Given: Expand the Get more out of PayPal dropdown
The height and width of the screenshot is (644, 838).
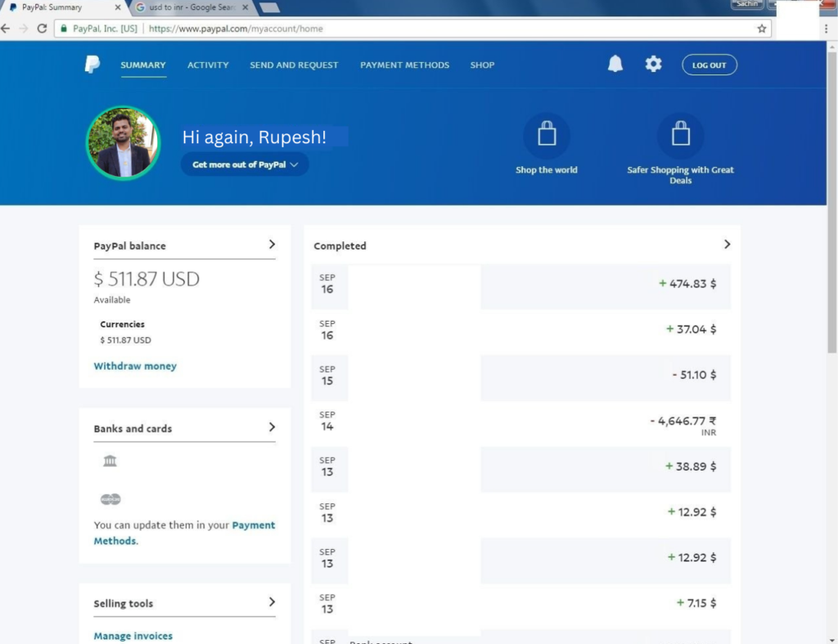Looking at the screenshot, I should (245, 164).
